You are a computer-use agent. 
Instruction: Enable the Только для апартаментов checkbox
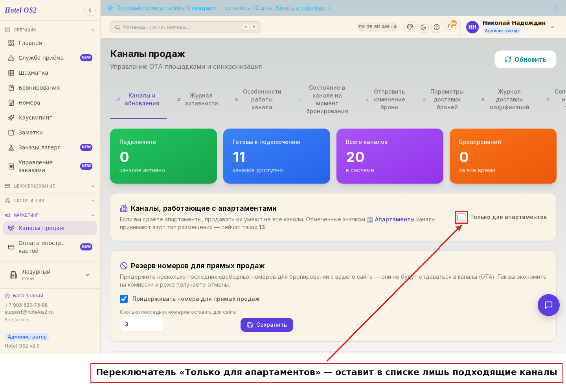461,217
